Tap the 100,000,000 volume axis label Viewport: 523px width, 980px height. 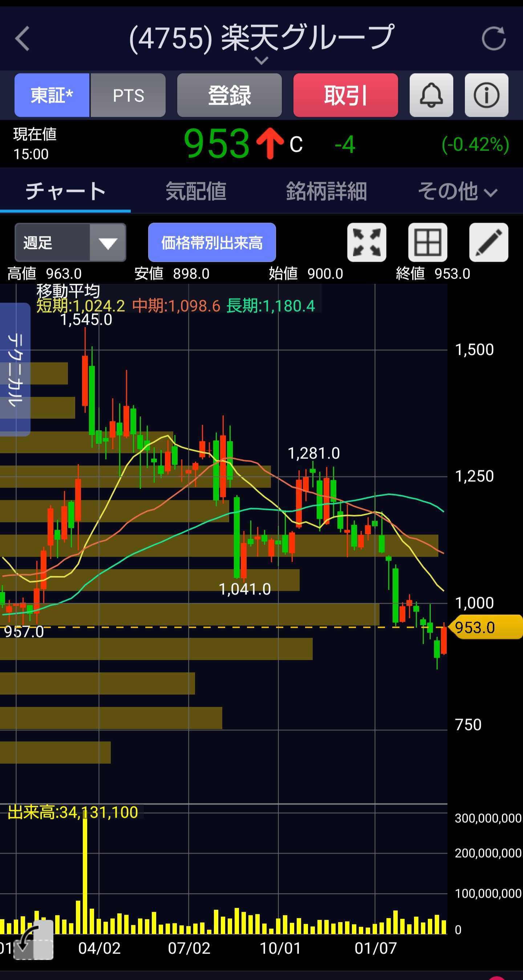tap(488, 893)
